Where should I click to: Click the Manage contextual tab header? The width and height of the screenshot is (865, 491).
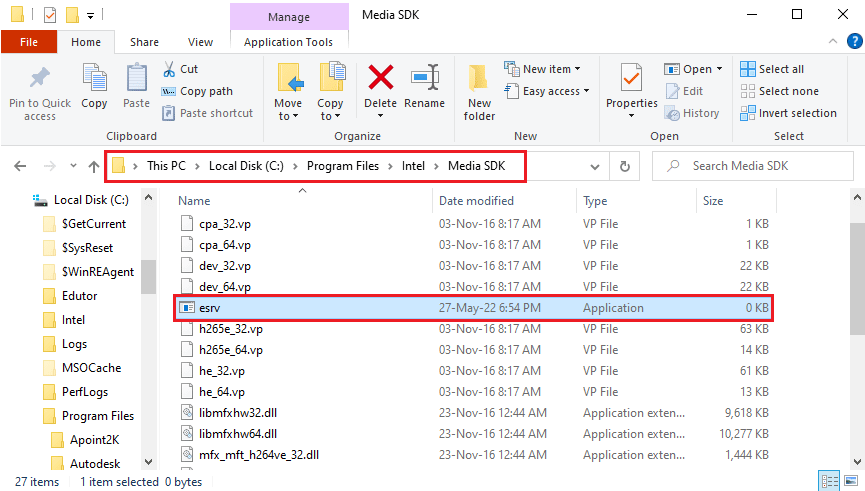pyautogui.click(x=289, y=17)
